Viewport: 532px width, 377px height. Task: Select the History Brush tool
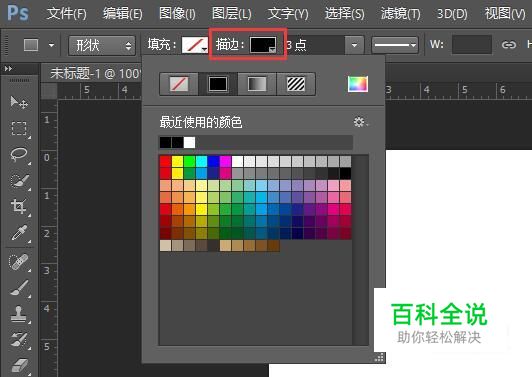point(19,340)
